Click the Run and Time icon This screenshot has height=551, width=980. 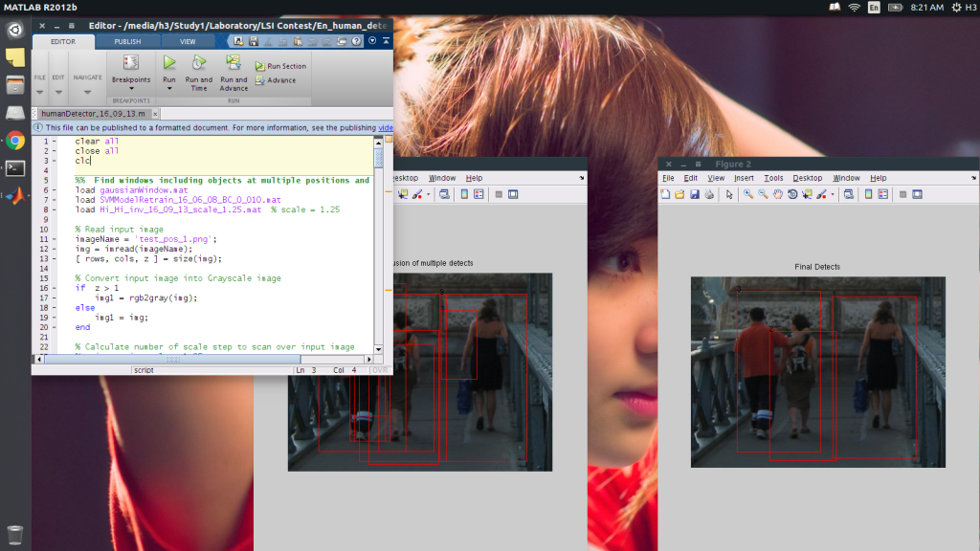tap(199, 62)
